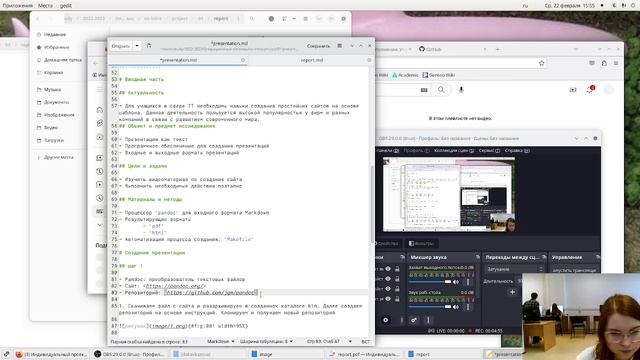This screenshot has width=640, height=360.
Task: Click the '## Цели и задачи' heading line
Action: click(x=143, y=166)
